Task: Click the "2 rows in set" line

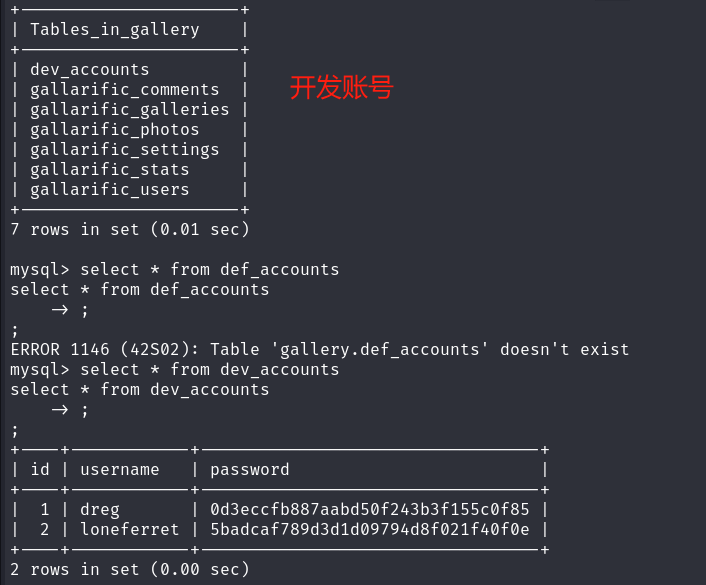Action: (x=130, y=570)
